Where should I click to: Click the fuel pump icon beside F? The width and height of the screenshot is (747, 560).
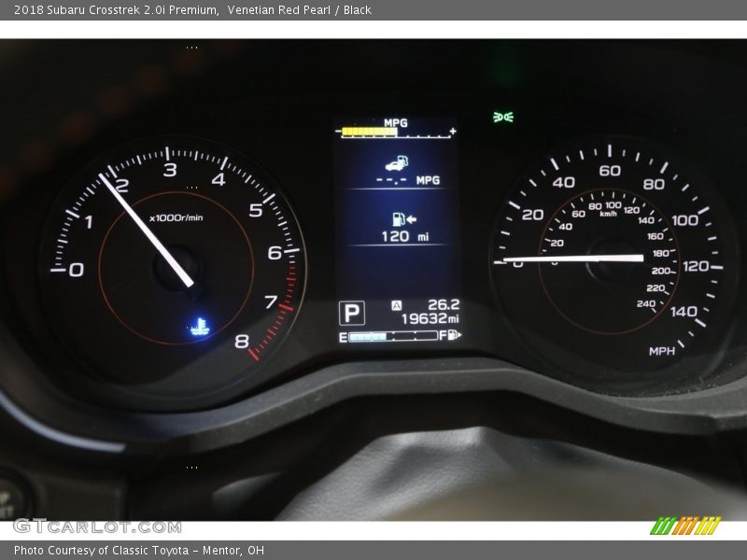pos(455,335)
